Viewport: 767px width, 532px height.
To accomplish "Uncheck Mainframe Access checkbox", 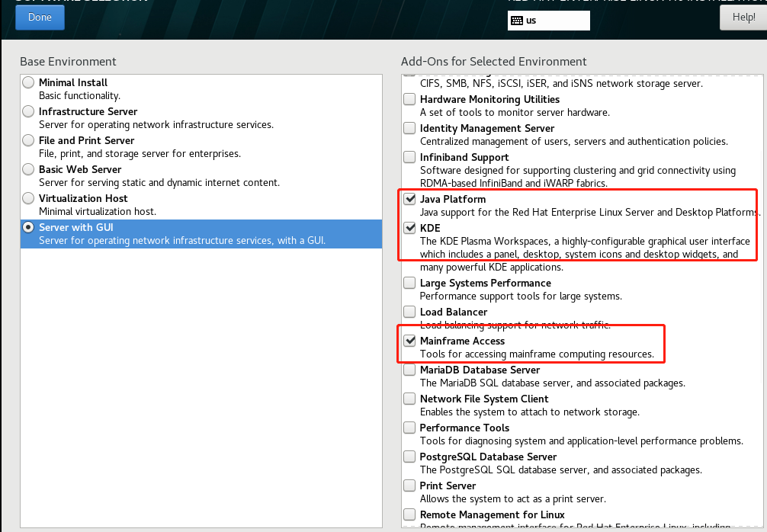I will 409,341.
